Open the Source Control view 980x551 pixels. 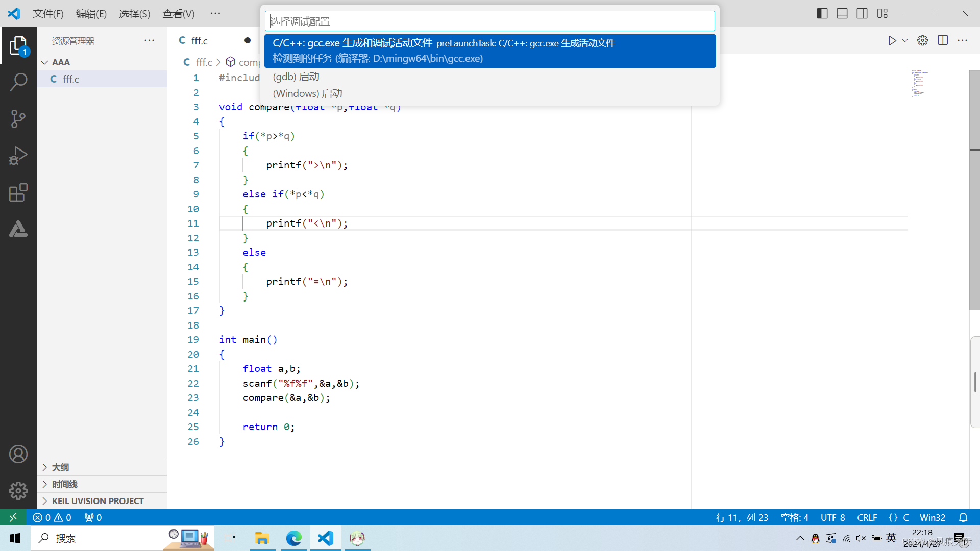click(x=18, y=118)
